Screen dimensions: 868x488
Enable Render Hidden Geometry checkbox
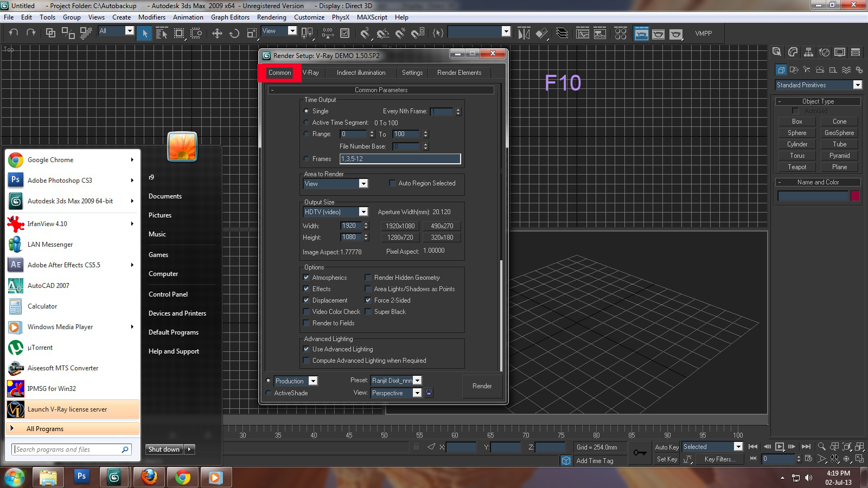(368, 278)
